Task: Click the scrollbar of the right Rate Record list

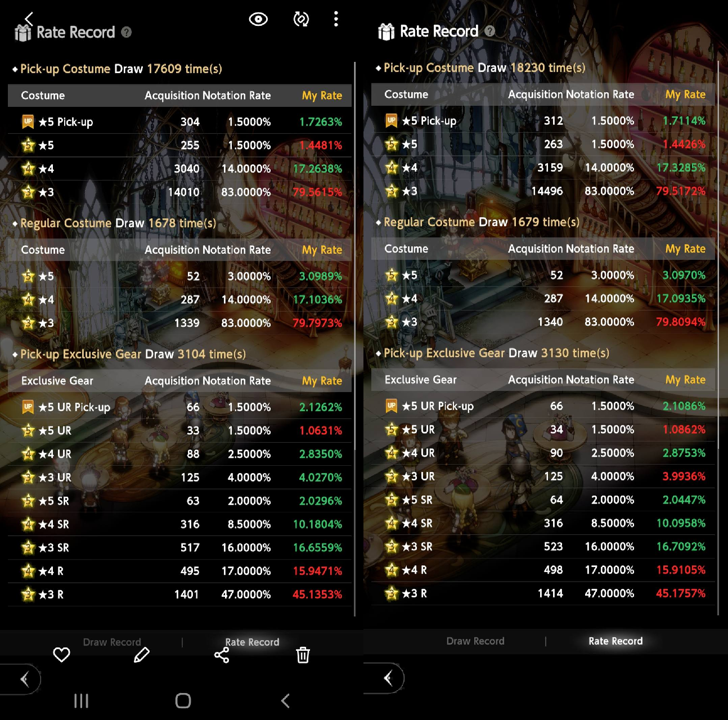Action: click(718, 338)
